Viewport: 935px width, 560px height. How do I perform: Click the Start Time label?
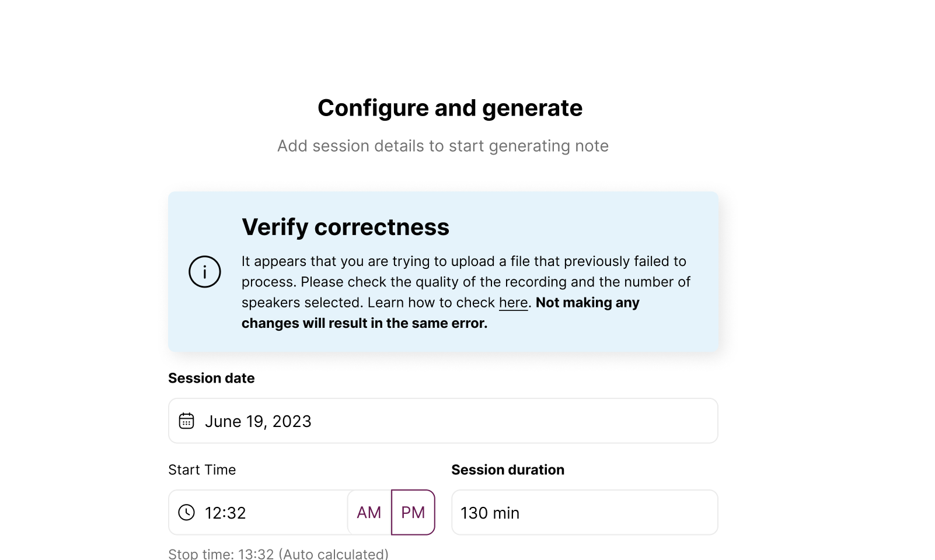[202, 470]
